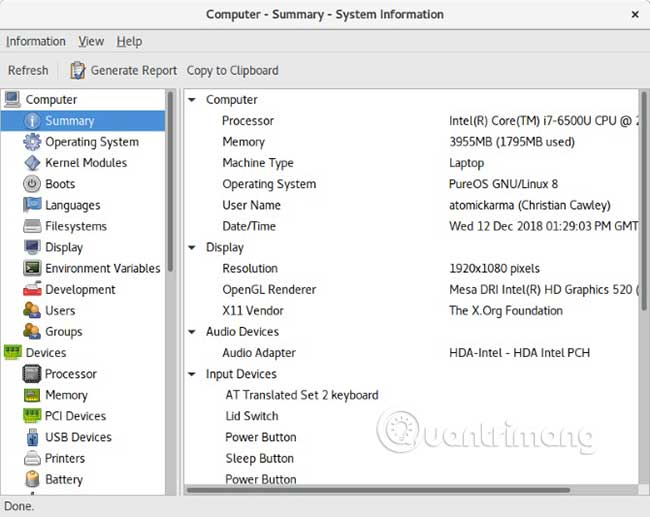Click the Printers icon
650x517 pixels.
click(32, 458)
